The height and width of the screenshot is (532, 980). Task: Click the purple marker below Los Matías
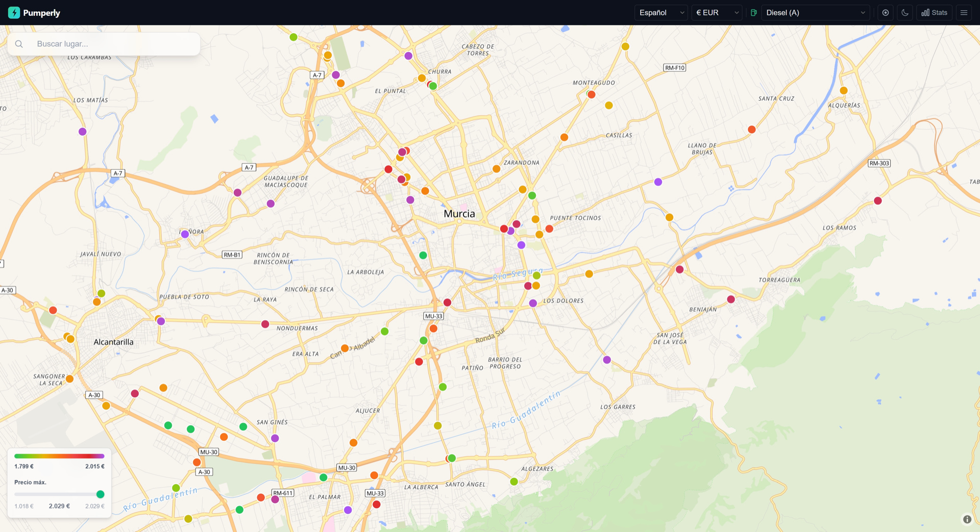click(x=83, y=132)
